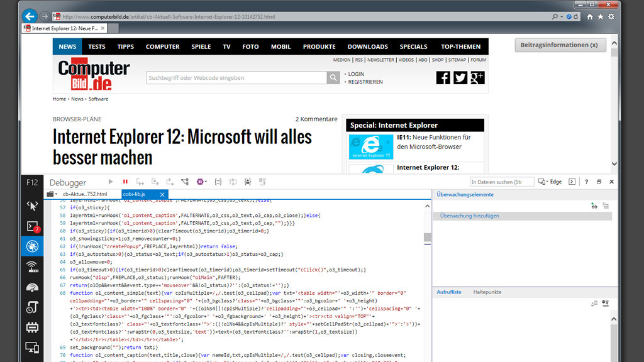644x362 pixels.
Task: Open the TESTS navigation menu item
Action: click(96, 47)
